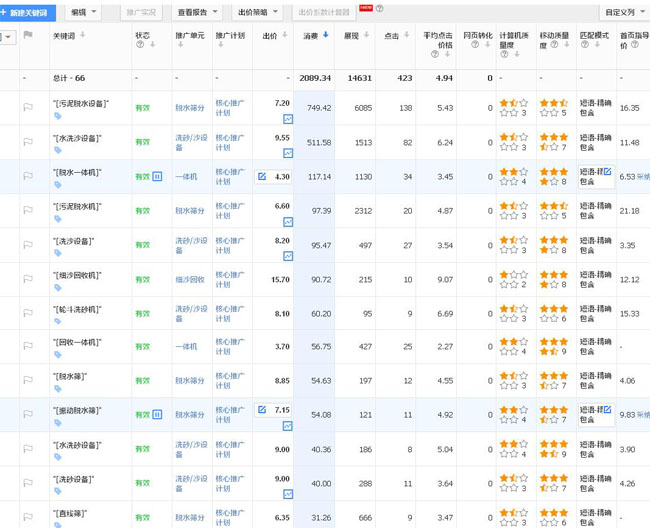This screenshot has width=650, height=528.
Task: Sort by 网页转化 column arrow
Action: click(x=488, y=44)
